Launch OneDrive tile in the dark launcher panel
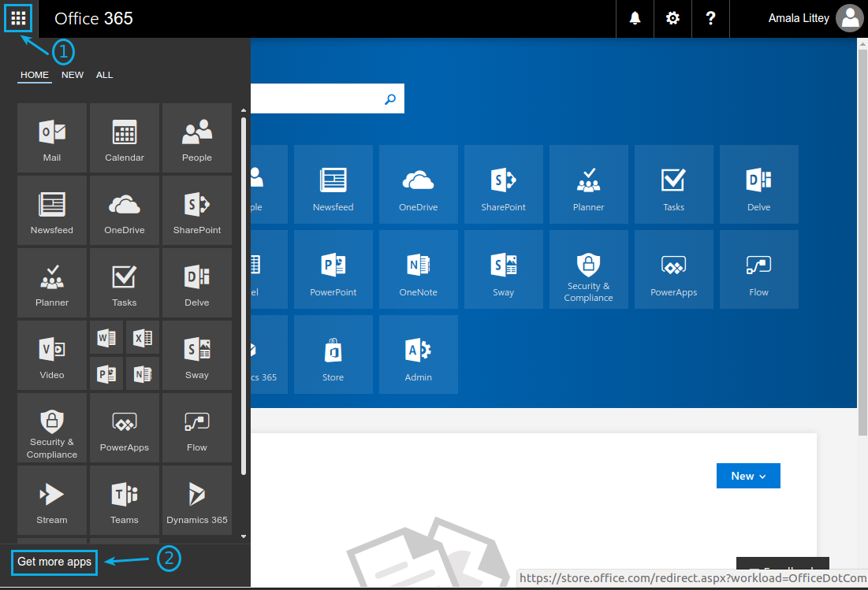The width and height of the screenshot is (868, 590). tap(125, 210)
